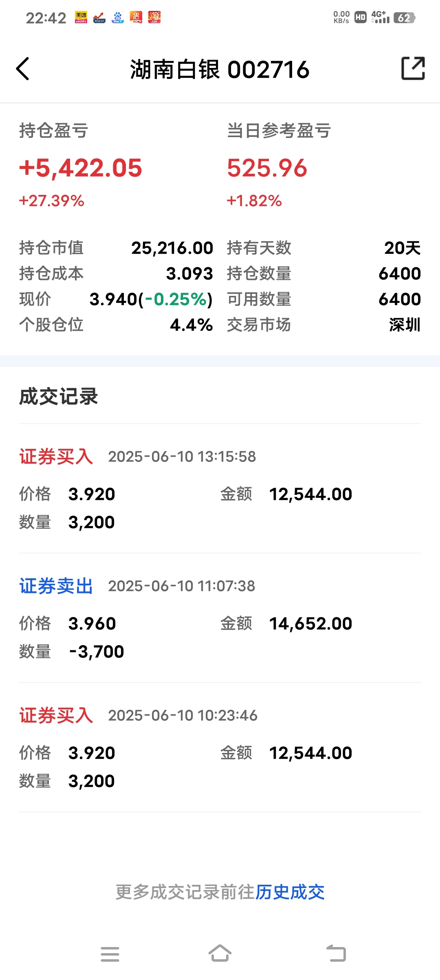Tap the battery level indicator
The height and width of the screenshot is (980, 440).
(405, 18)
